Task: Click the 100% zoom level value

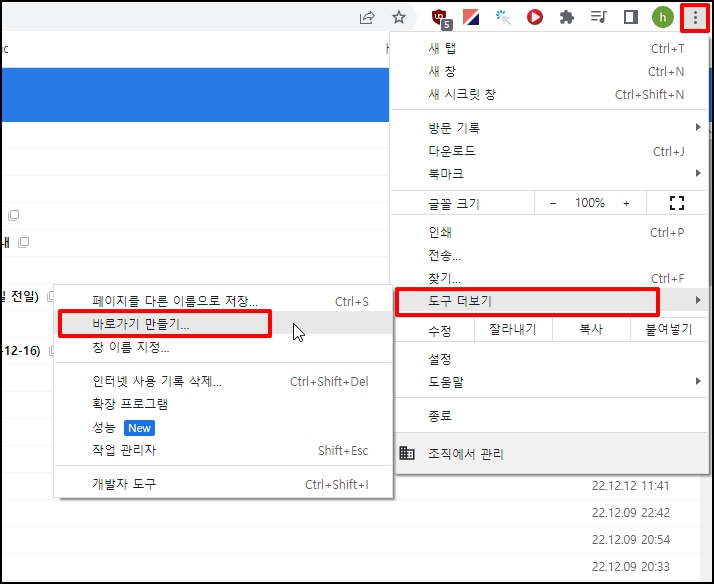Action: (590, 203)
